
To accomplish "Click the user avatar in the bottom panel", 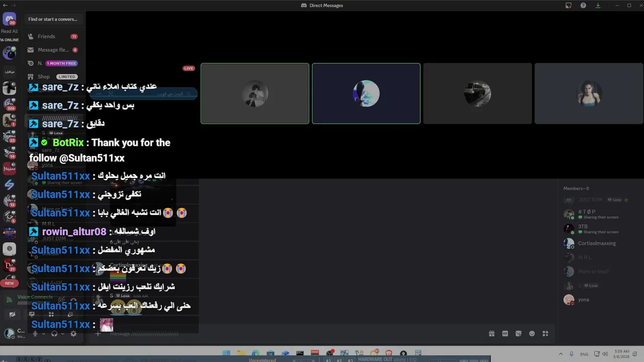I will [x=9, y=333].
